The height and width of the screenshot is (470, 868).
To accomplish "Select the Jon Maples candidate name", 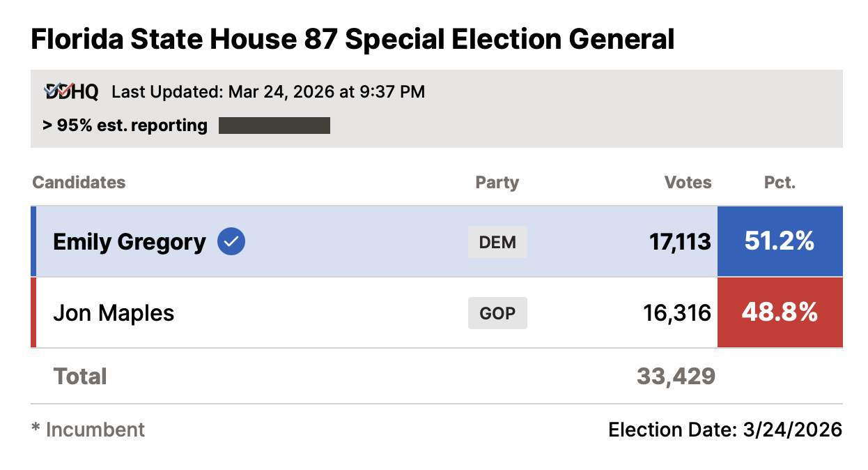I will click(114, 313).
